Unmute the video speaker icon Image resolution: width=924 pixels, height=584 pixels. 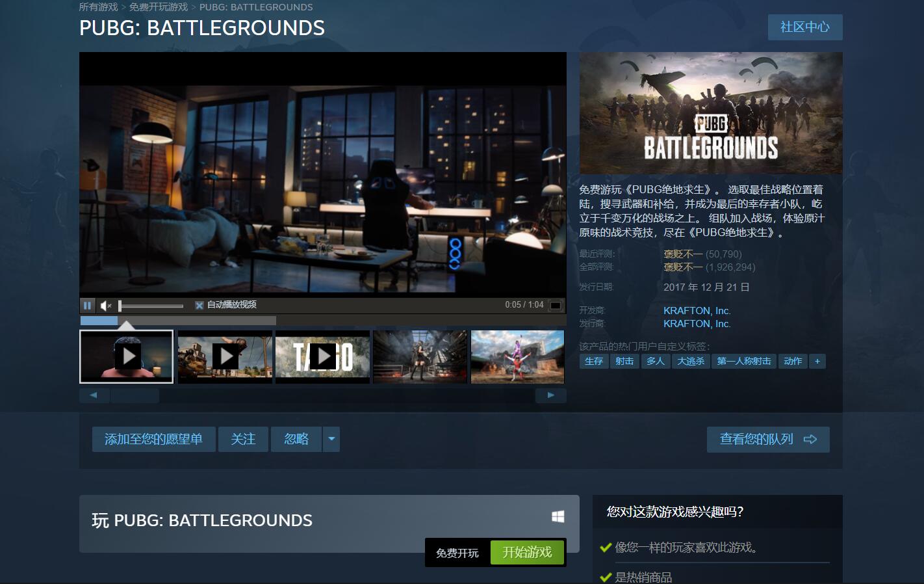(x=106, y=305)
